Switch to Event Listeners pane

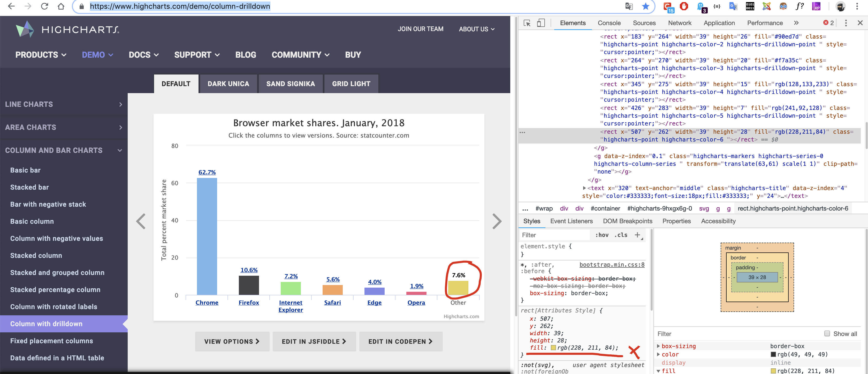tap(571, 221)
